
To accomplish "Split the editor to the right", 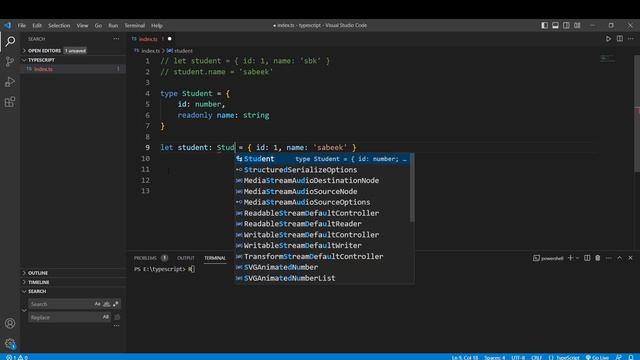I will 620,39.
